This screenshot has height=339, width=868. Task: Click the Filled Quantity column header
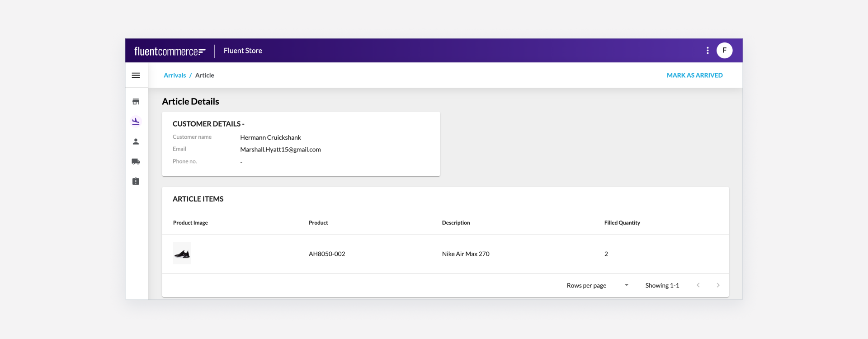tap(622, 223)
